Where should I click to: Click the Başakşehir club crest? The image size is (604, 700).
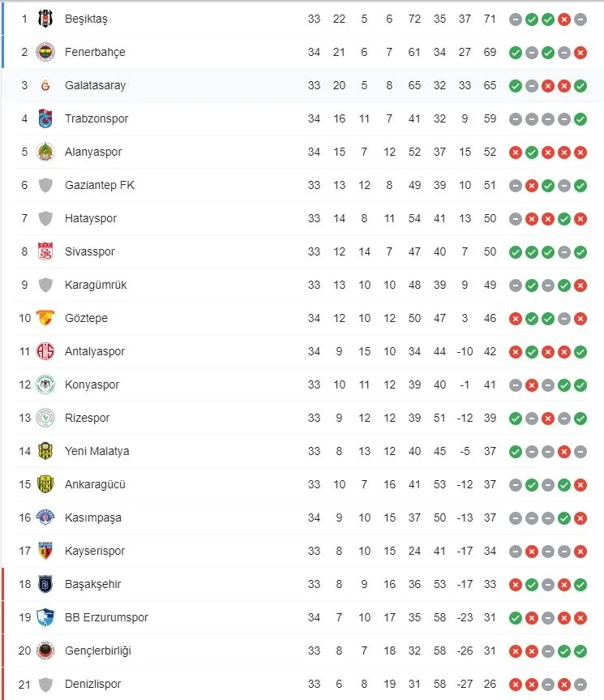pos(45,584)
